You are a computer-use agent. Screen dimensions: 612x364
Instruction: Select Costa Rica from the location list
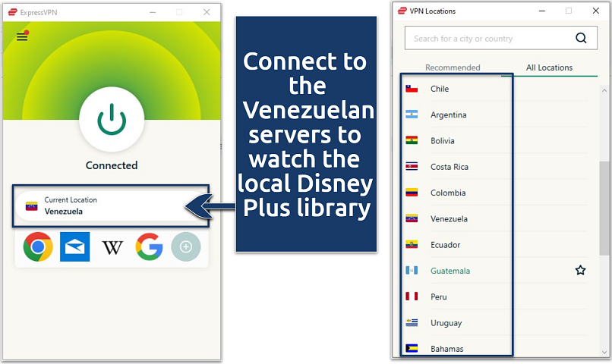pos(496,167)
